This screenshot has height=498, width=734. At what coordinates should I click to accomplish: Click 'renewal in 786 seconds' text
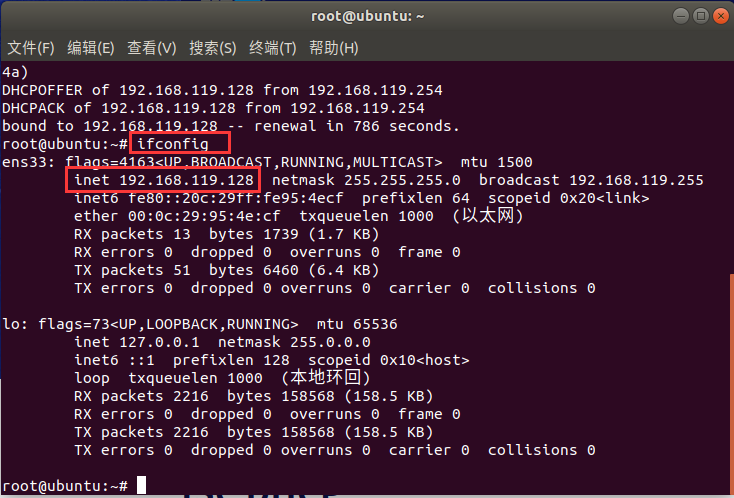pyautogui.click(x=357, y=126)
